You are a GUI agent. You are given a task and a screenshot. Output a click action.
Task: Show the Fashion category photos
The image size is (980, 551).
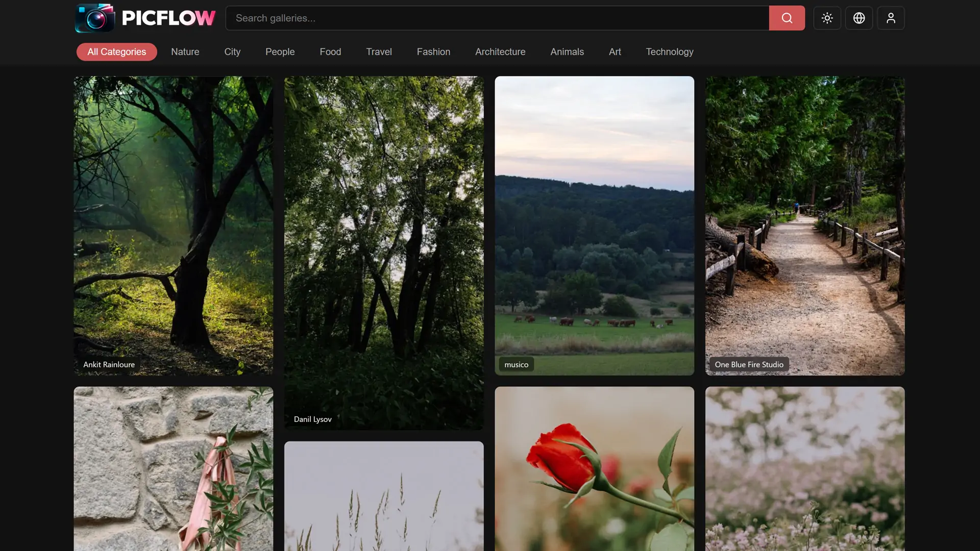point(433,52)
